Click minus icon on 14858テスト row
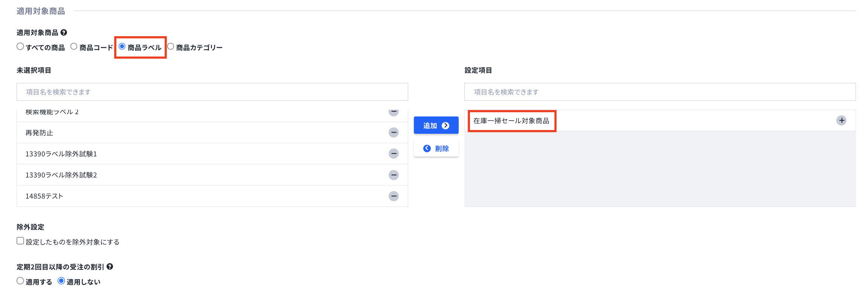868x306 pixels. pyautogui.click(x=394, y=196)
